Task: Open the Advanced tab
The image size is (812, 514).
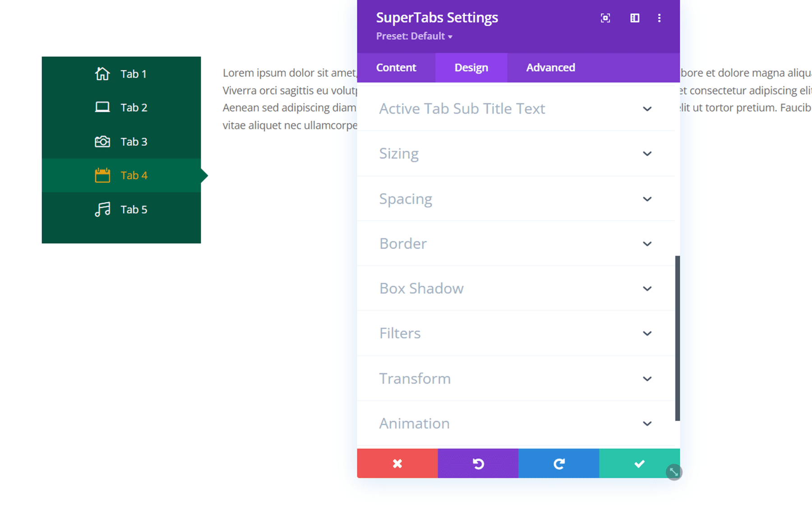Action: 550,67
